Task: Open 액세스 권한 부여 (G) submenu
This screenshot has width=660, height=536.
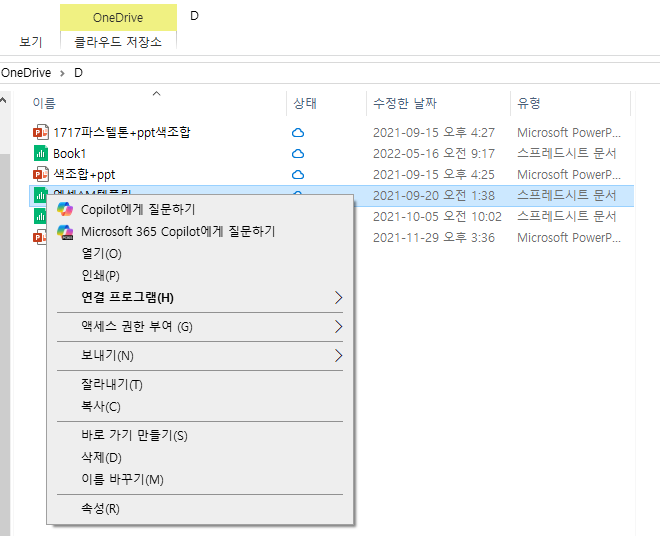Action: click(200, 327)
